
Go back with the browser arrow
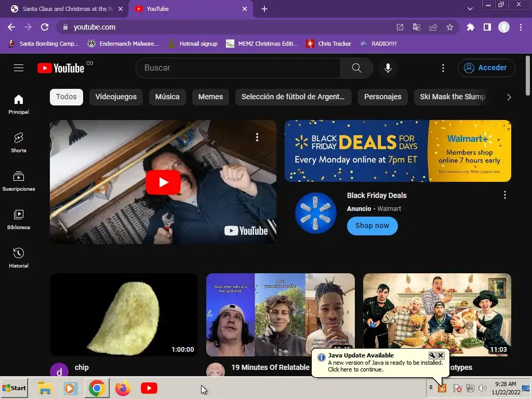tap(11, 27)
